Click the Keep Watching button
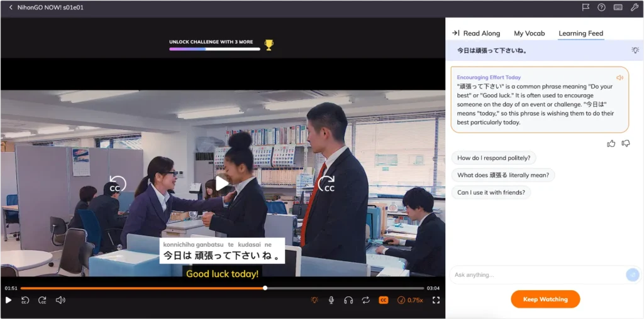Viewport: 644px width, 319px height. [545, 300]
